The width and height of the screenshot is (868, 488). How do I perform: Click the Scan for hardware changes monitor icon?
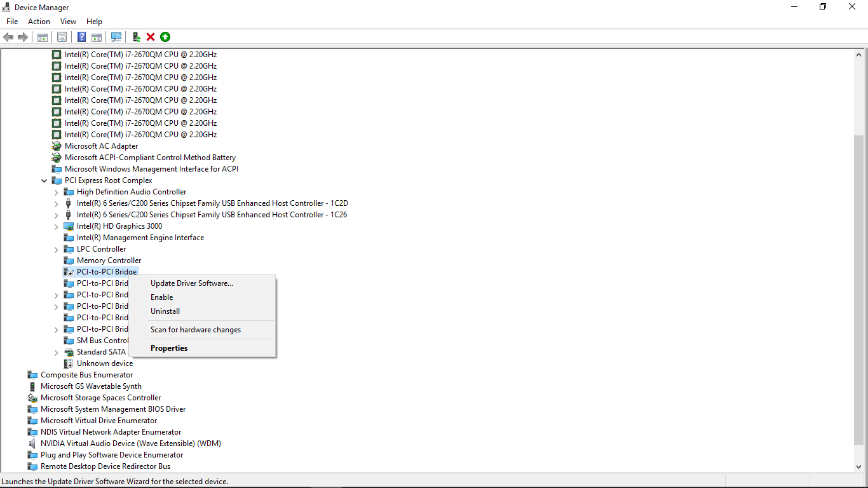click(x=116, y=37)
